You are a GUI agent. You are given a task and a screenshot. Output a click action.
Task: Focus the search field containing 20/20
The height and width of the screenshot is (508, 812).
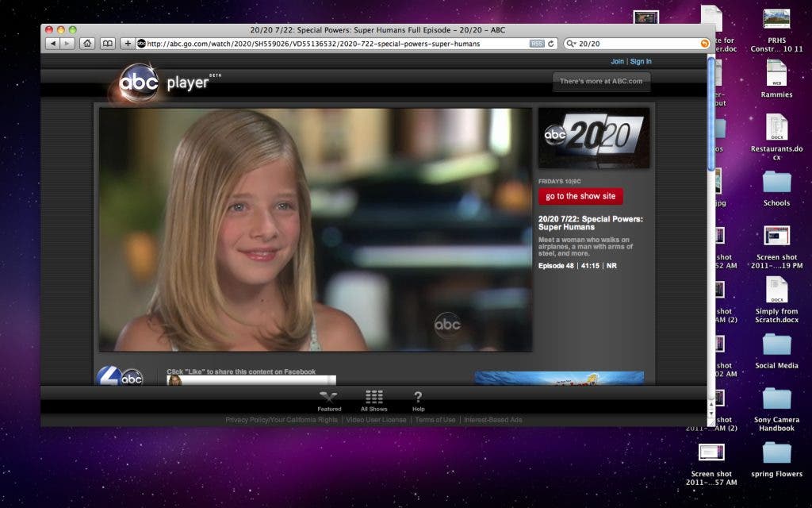pos(637,44)
